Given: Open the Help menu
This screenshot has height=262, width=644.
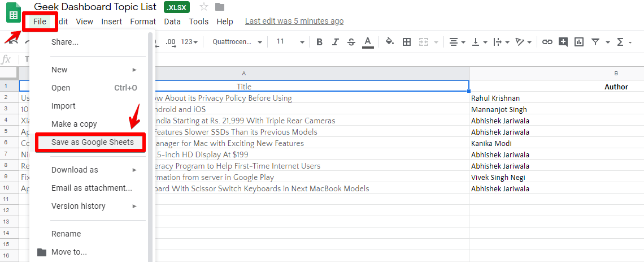Looking at the screenshot, I should click(225, 22).
